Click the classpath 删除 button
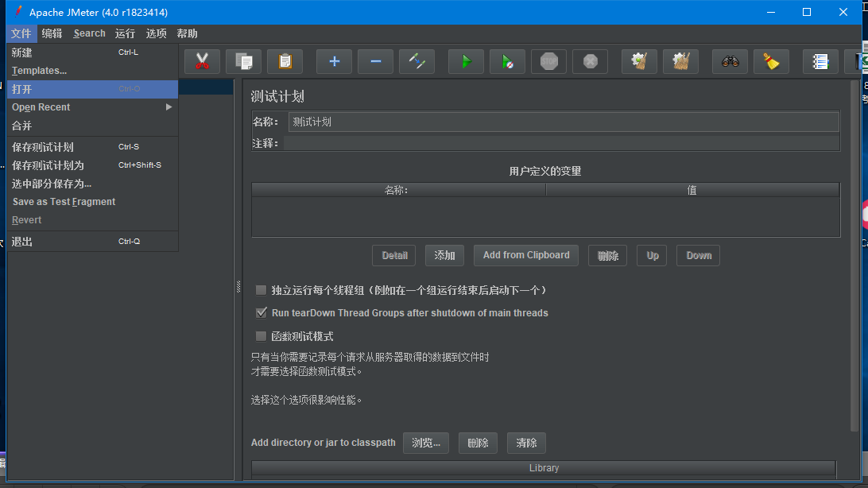 (x=478, y=443)
